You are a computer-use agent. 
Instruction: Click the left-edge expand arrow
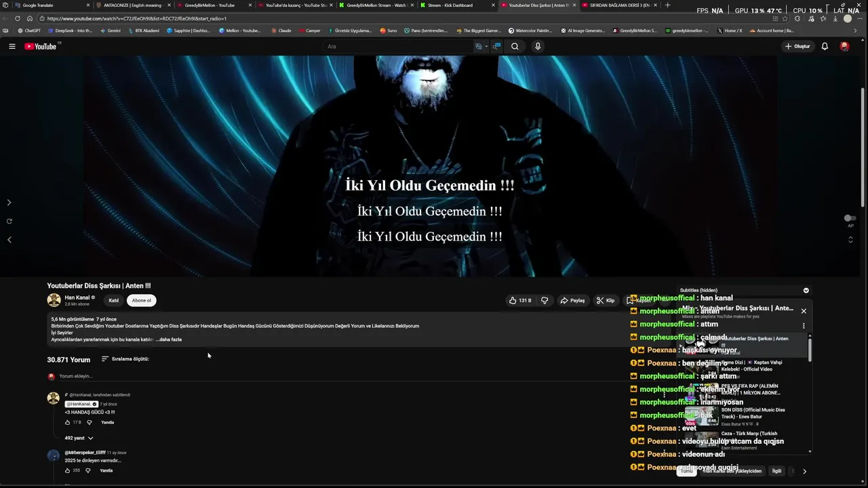[9, 203]
